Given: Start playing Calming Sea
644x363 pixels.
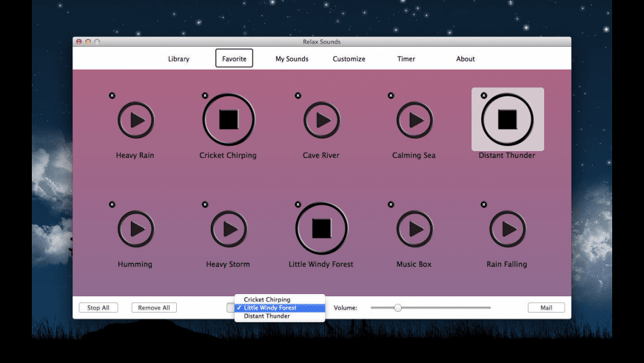Looking at the screenshot, I should coord(414,120).
